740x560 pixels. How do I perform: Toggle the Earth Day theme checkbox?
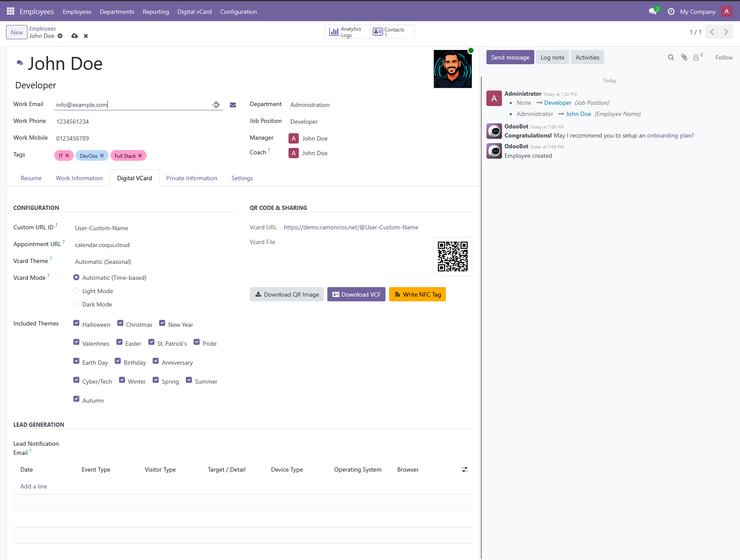76,361
